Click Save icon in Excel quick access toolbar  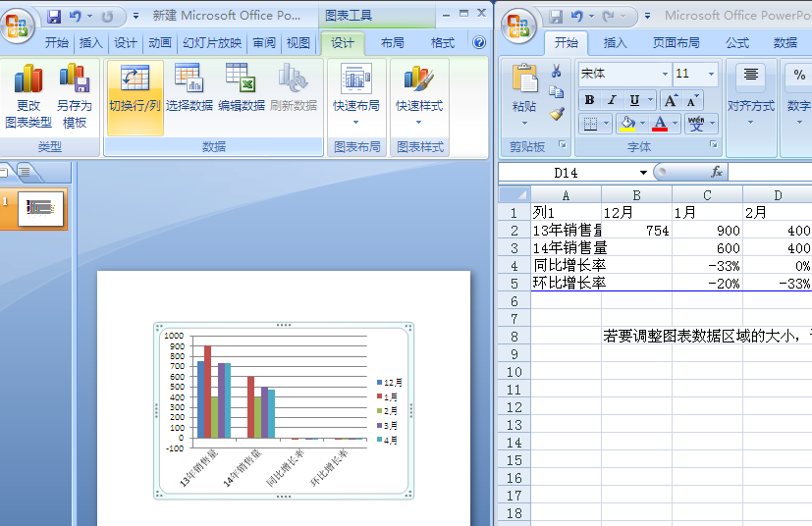[x=556, y=17]
